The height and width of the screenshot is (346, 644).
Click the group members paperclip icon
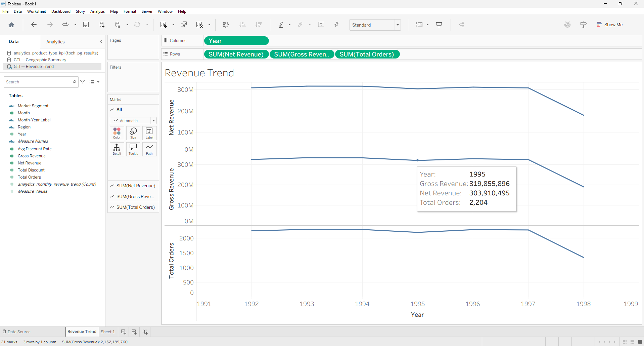(x=301, y=25)
